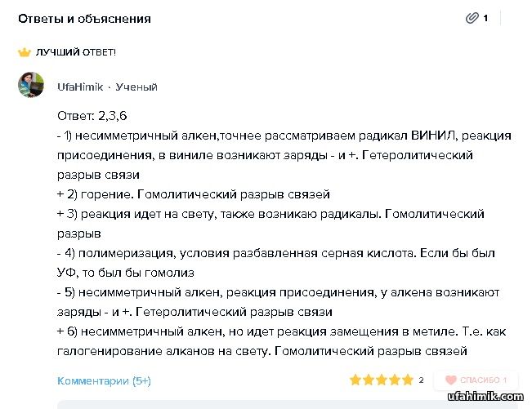Screen dimensions: 532x409
Task: Rate answer with second star
Action: point(369,380)
